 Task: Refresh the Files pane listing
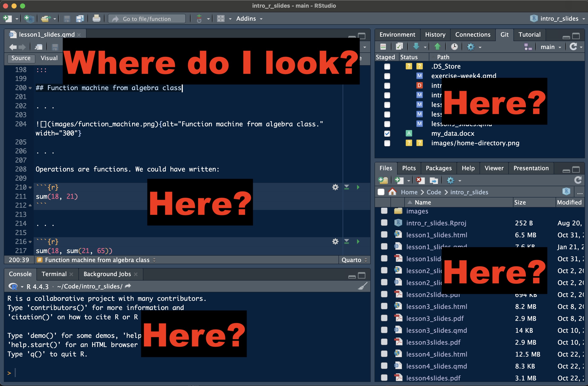(x=578, y=180)
